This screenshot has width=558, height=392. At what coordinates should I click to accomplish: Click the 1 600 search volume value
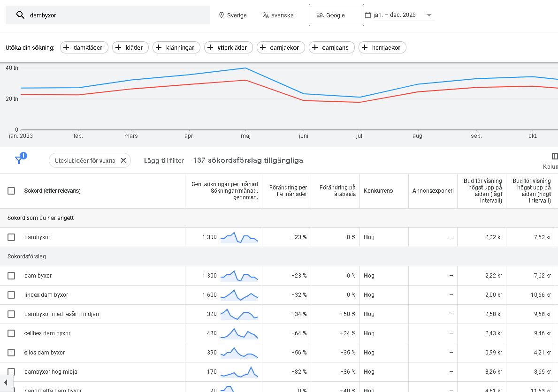(x=209, y=295)
